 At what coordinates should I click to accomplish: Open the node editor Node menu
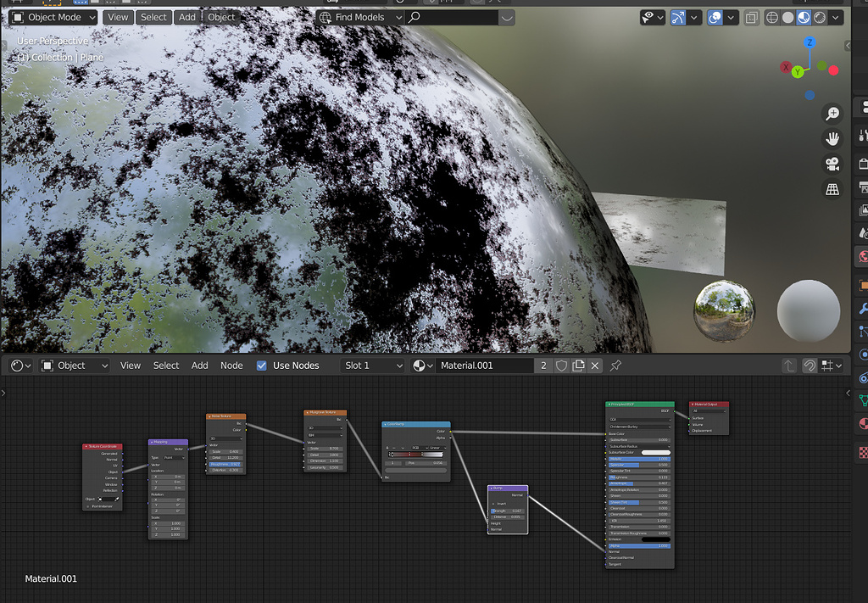coord(231,366)
